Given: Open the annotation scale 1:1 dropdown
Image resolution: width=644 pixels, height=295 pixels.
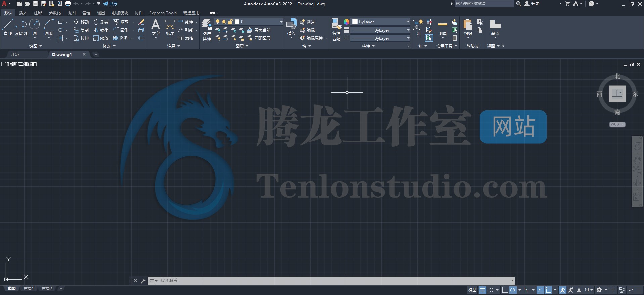Looking at the screenshot, I should [589, 290].
